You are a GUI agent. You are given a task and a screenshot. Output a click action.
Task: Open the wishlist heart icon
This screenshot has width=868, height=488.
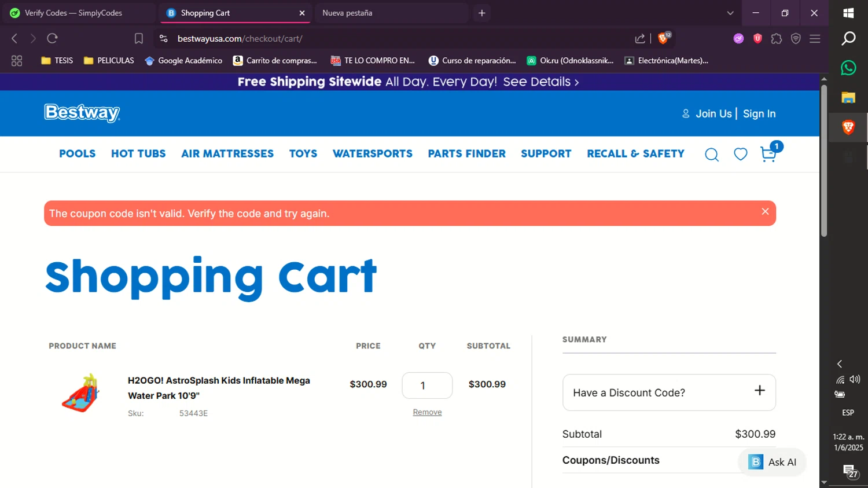pos(741,154)
